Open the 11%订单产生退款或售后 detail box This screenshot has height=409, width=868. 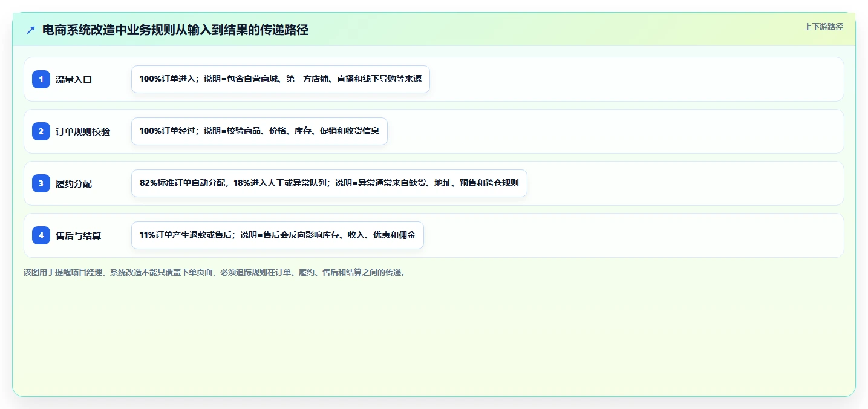(x=278, y=235)
